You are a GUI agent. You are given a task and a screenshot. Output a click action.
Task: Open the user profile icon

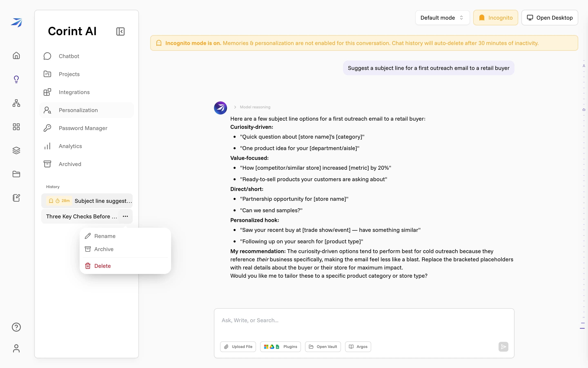pyautogui.click(x=16, y=348)
